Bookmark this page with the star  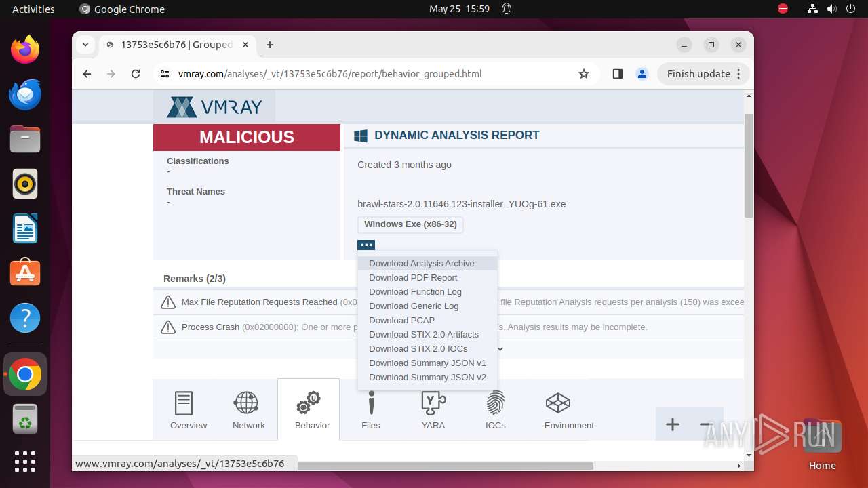coord(584,74)
